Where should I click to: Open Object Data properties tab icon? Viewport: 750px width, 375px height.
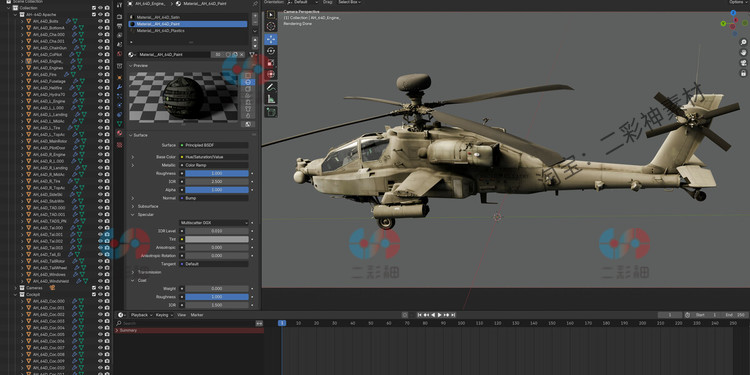point(119,123)
